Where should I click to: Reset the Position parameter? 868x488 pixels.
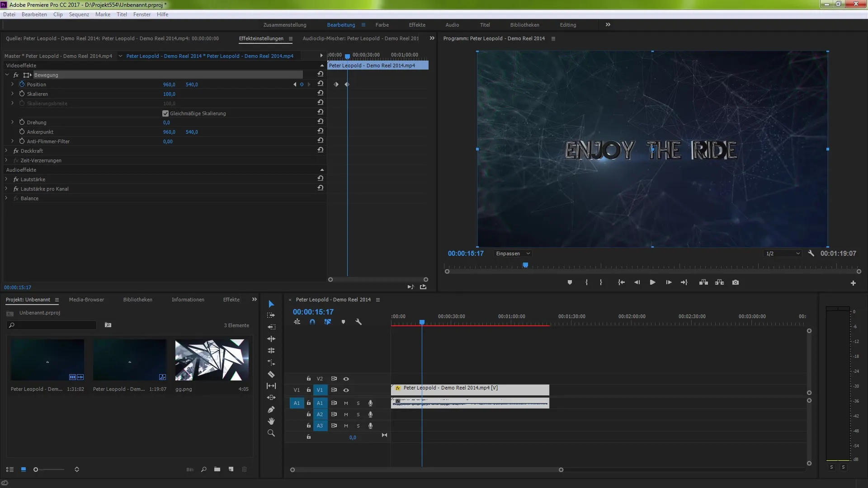[x=320, y=84]
